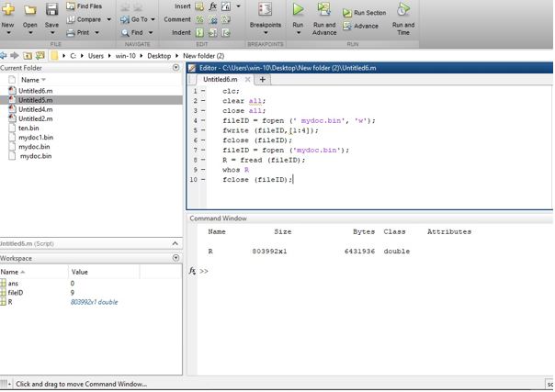This screenshot has height=392, width=555.
Task: Insert a function with the fx icon
Action: click(213, 6)
